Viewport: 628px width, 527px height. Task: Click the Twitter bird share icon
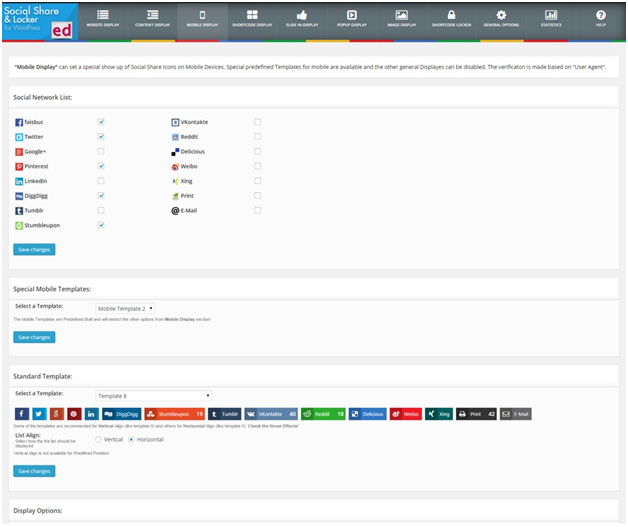point(39,413)
